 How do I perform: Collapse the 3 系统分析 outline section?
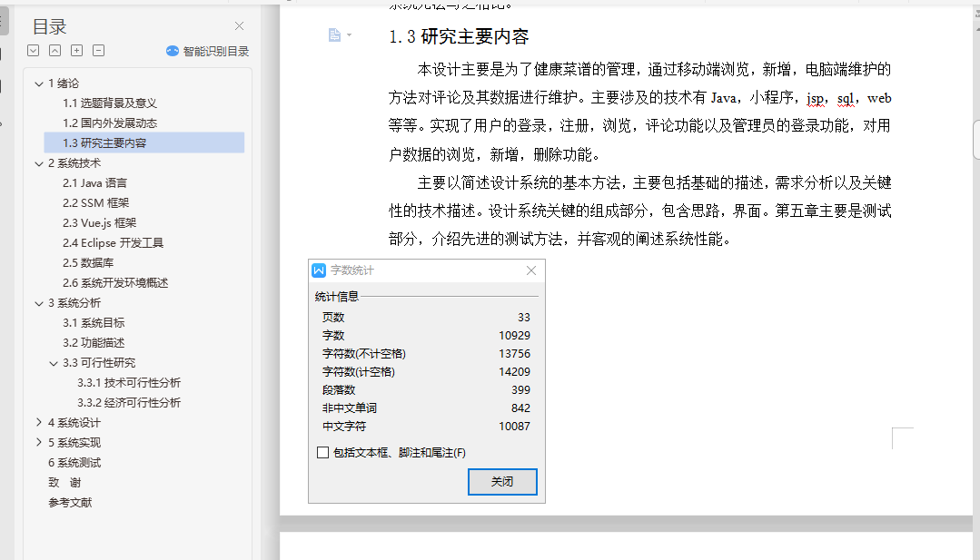(39, 303)
